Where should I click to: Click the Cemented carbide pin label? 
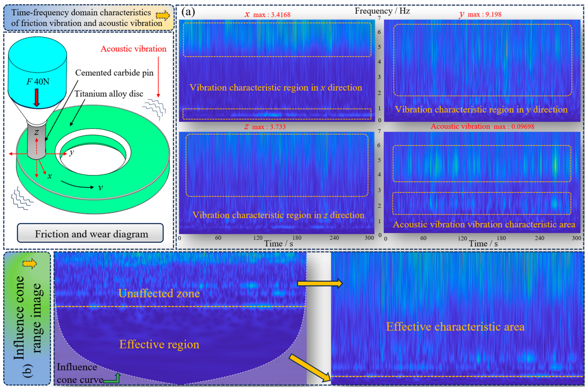coord(114,73)
